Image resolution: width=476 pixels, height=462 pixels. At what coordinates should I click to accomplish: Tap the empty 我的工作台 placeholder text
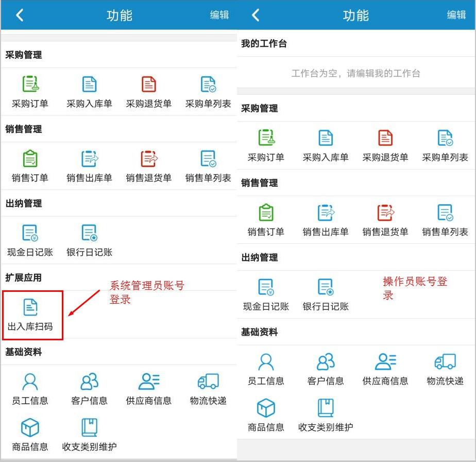355,73
